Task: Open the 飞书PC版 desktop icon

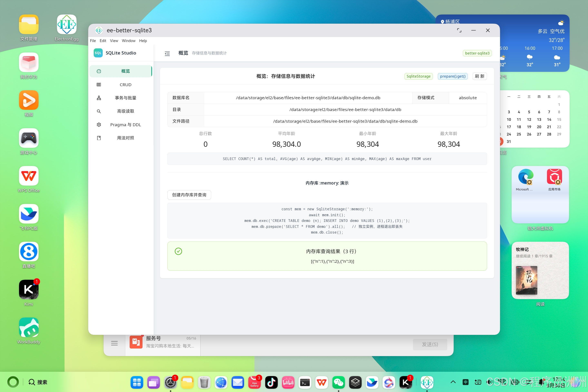Action: (29, 214)
